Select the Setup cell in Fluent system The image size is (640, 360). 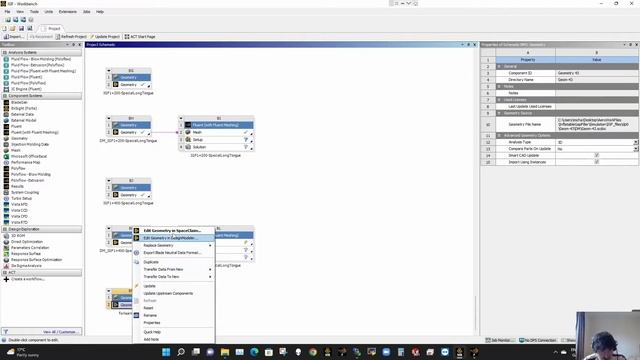[218, 140]
